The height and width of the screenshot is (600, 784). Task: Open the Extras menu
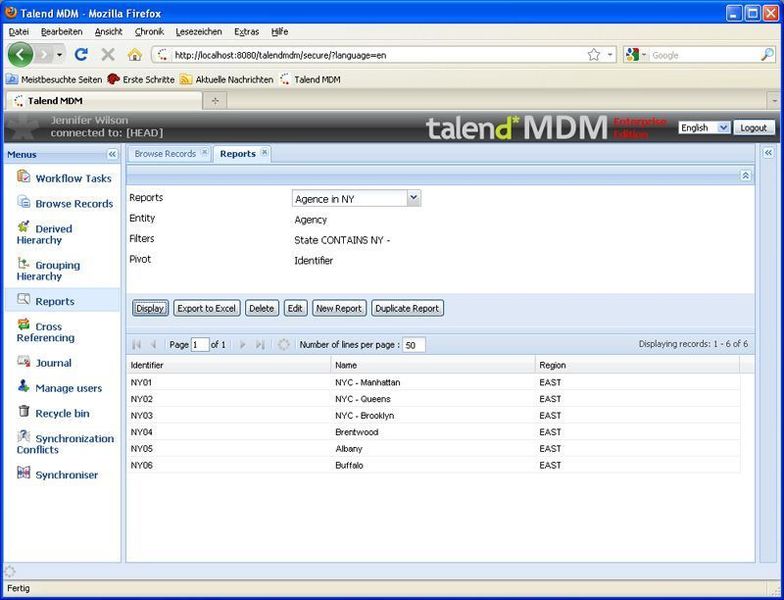point(246,32)
